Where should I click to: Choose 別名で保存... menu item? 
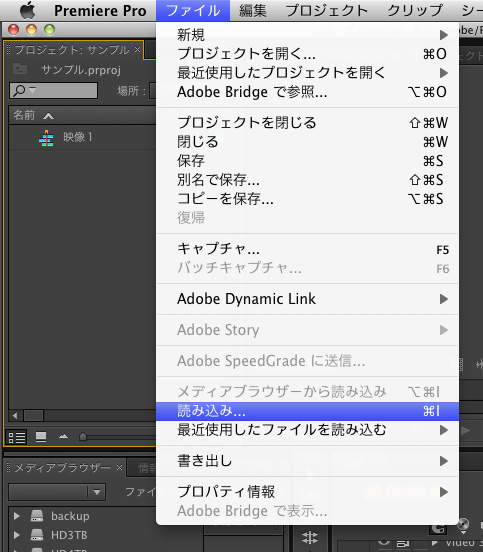(x=307, y=180)
